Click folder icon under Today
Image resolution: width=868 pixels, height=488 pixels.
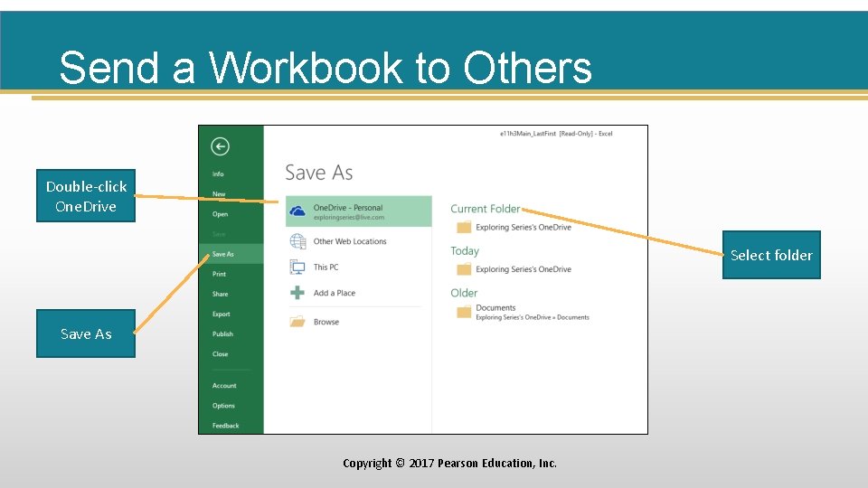[x=464, y=269]
